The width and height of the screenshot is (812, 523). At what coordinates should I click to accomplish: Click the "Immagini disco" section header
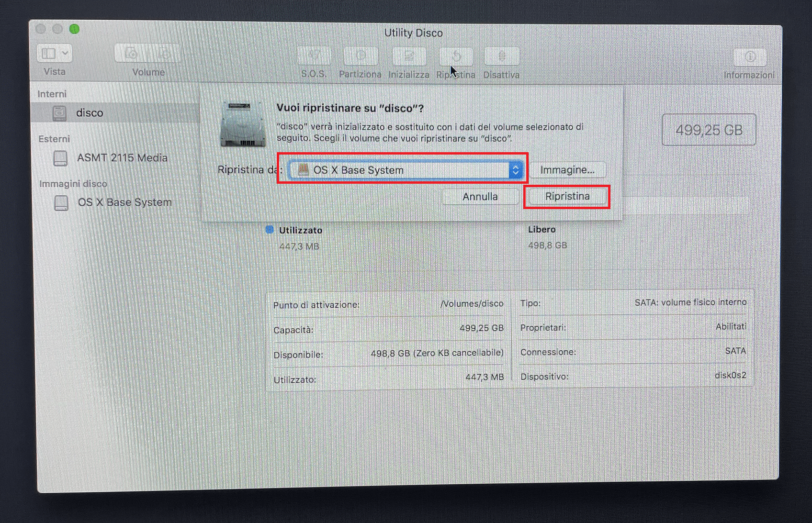73,184
